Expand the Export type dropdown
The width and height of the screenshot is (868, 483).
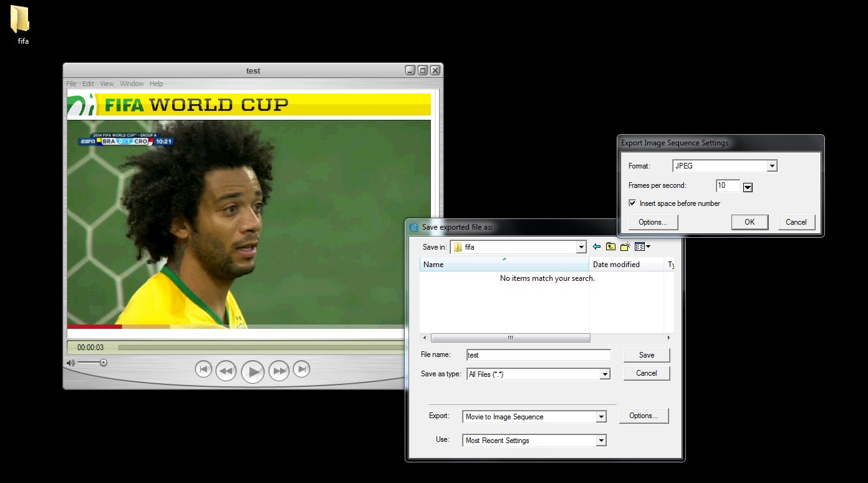pyautogui.click(x=601, y=417)
